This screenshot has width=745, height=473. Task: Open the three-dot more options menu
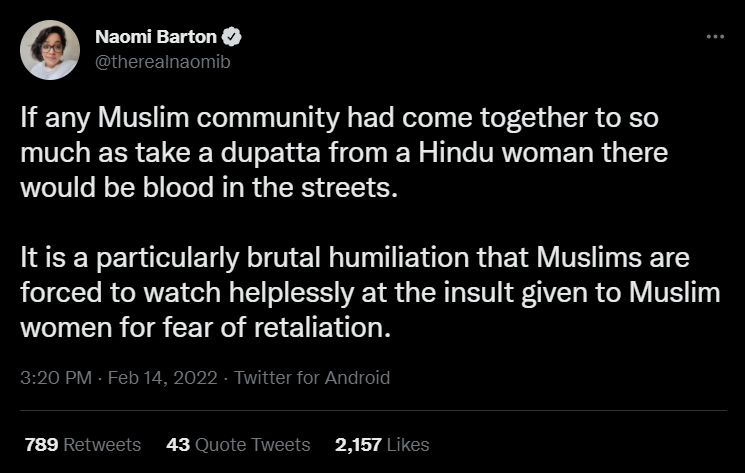click(x=714, y=36)
